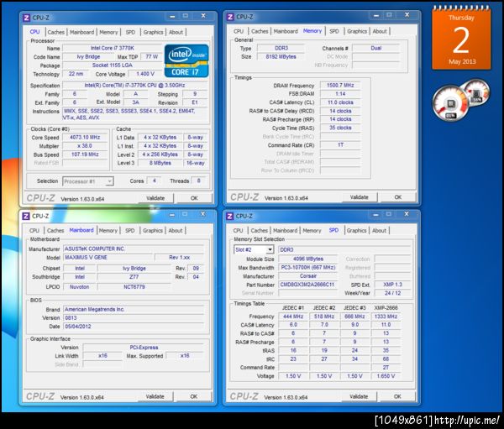Click OK in the Memory window

[x=398, y=197]
